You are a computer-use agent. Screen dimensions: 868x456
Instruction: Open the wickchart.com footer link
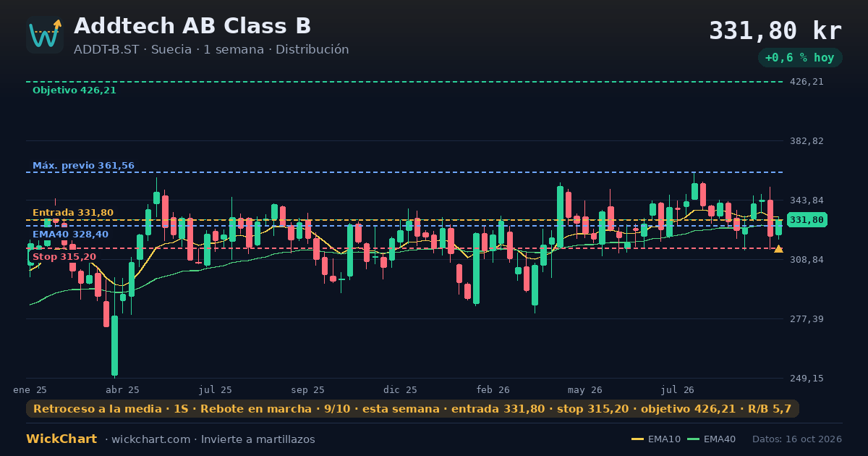(150, 439)
